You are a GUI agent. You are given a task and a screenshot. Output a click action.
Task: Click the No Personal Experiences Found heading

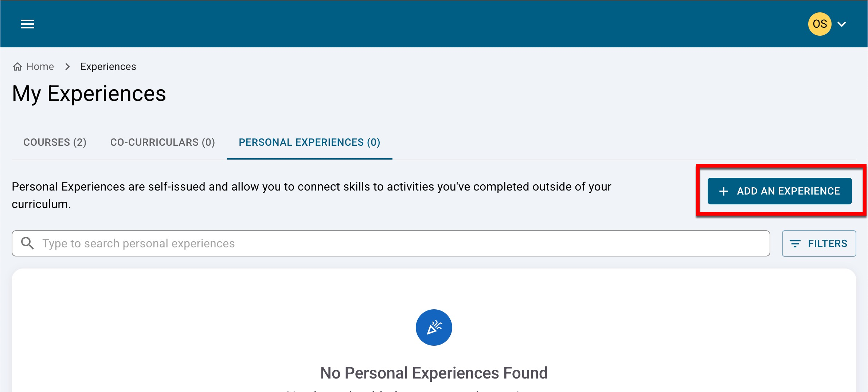coord(434,373)
